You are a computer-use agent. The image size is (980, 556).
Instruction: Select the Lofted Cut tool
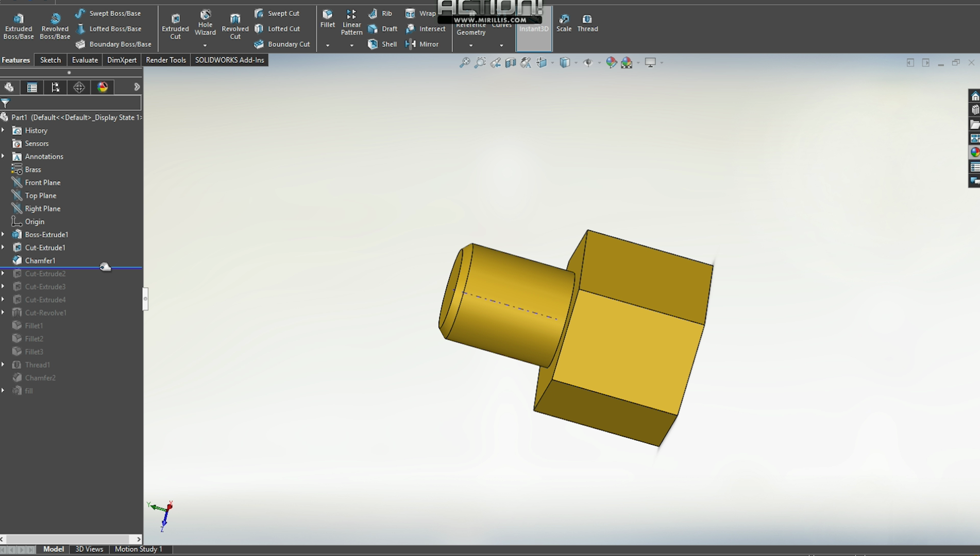point(277,29)
